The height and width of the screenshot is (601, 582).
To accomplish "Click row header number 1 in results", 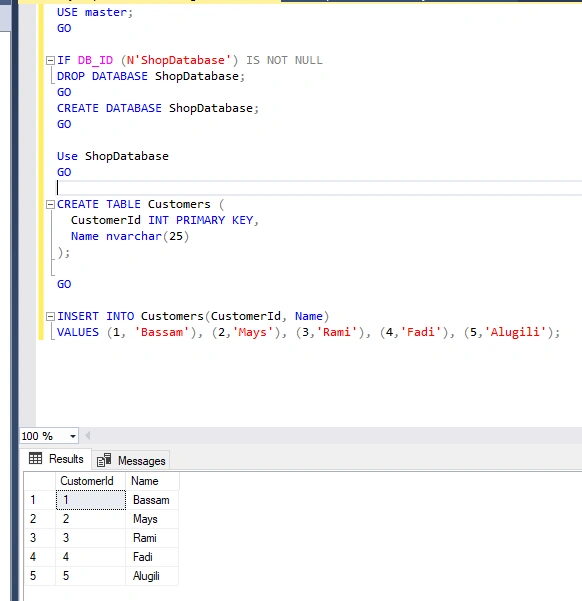I will pos(40,500).
